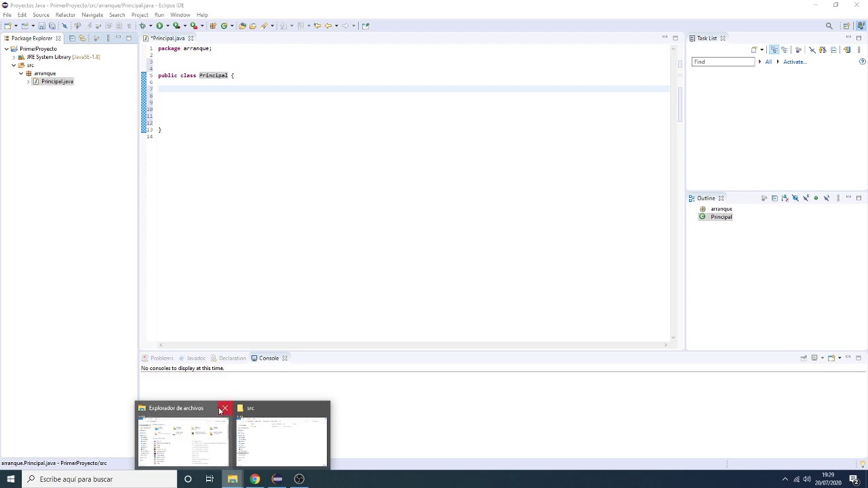Open the Source menu

pyautogui.click(x=41, y=15)
